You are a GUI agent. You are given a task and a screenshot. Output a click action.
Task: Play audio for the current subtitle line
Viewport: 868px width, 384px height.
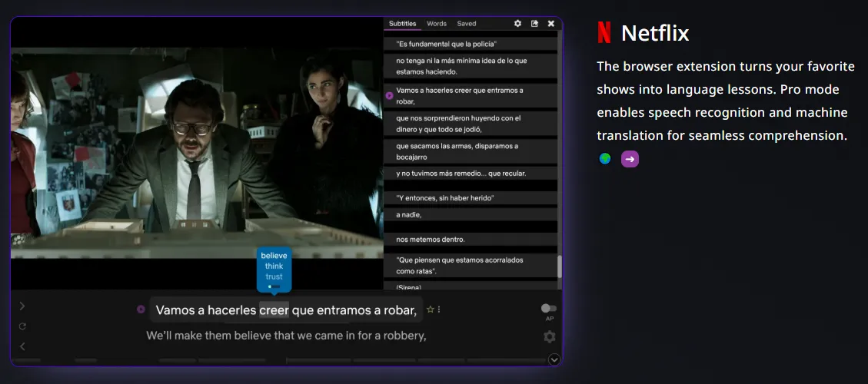point(141,310)
